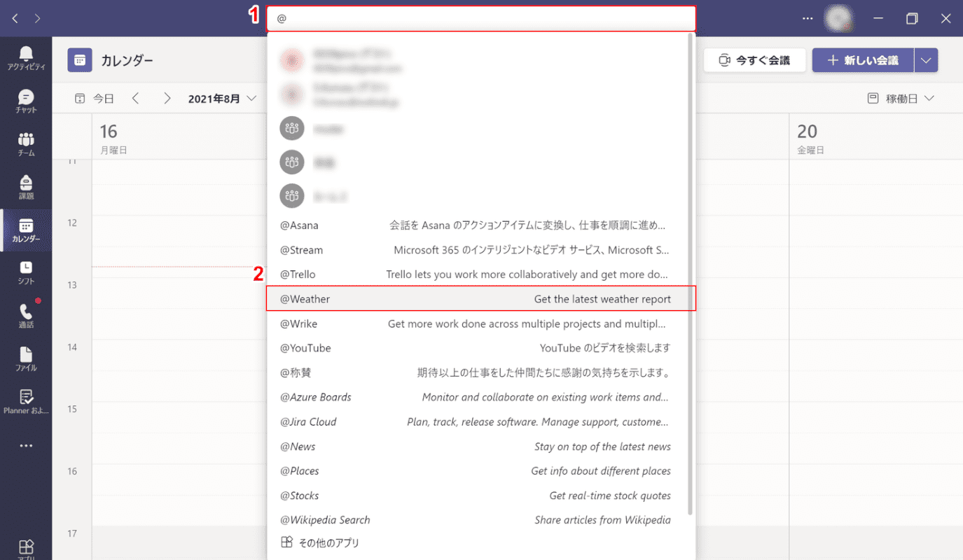Go back using the back arrow
Image resolution: width=963 pixels, height=560 pixels.
pyautogui.click(x=15, y=18)
